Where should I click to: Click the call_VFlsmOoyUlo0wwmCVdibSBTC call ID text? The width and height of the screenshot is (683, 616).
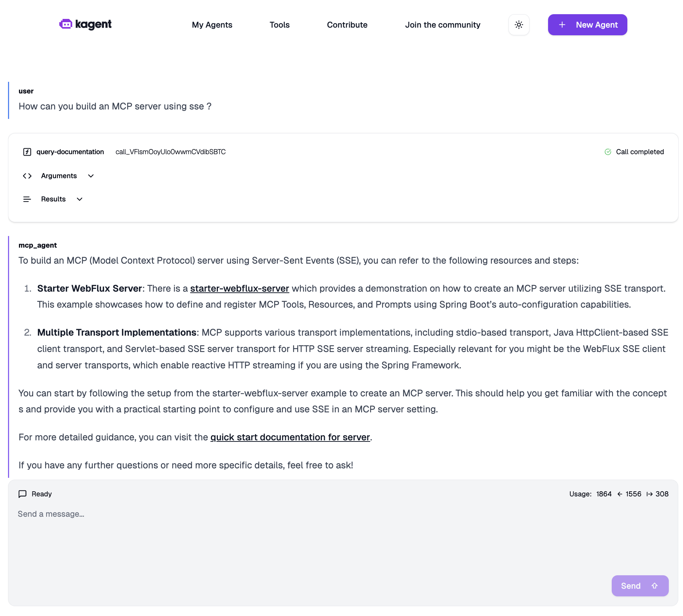[171, 152]
